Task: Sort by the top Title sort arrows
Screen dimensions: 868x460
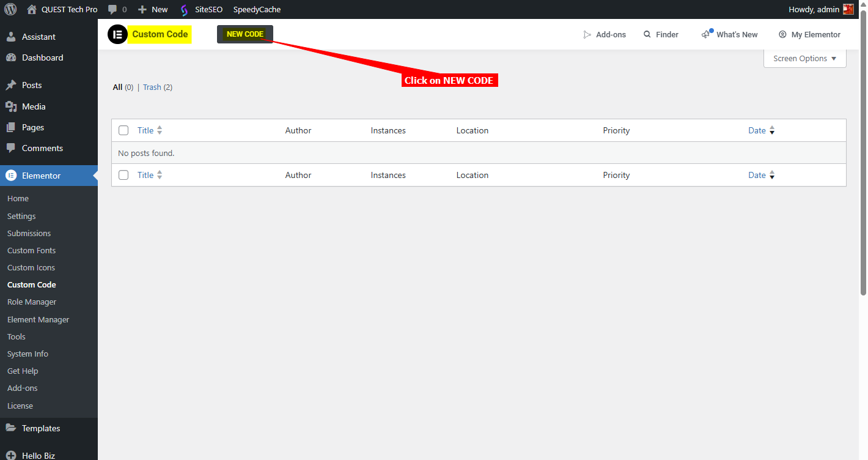Action: tap(160, 130)
